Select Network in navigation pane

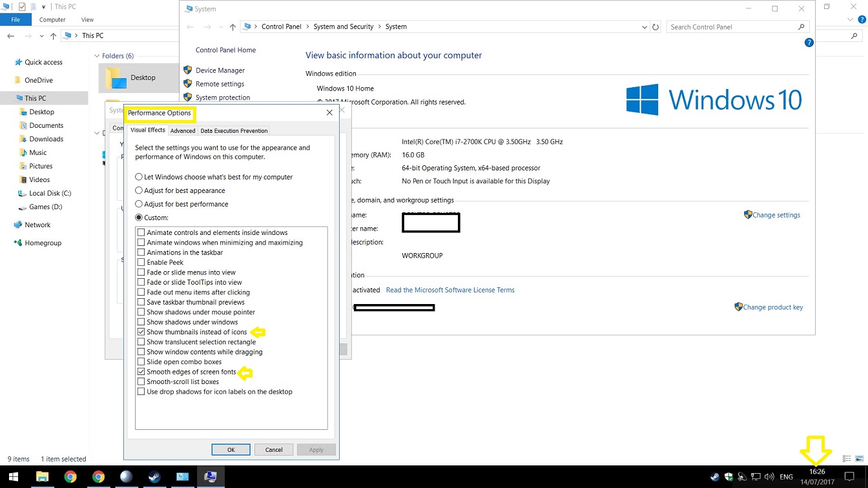tap(37, 225)
